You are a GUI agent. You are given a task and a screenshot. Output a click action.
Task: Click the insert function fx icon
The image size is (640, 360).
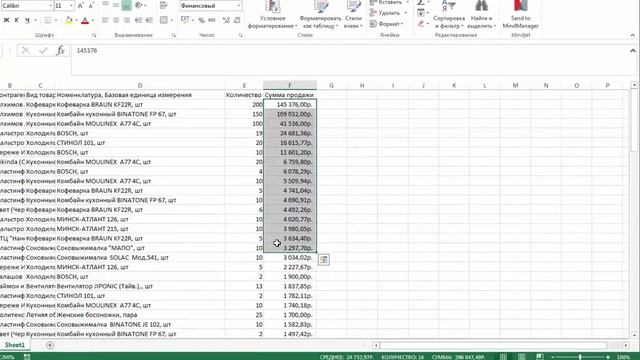click(x=60, y=50)
